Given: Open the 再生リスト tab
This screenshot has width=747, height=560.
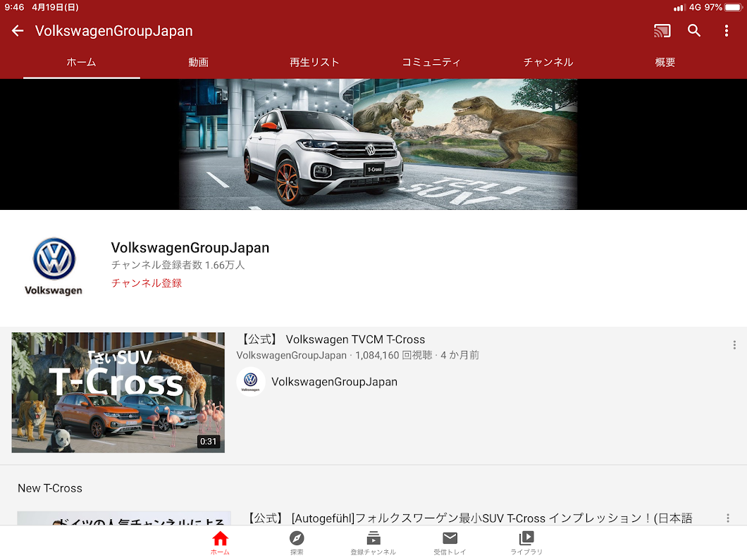Looking at the screenshot, I should pyautogui.click(x=314, y=63).
